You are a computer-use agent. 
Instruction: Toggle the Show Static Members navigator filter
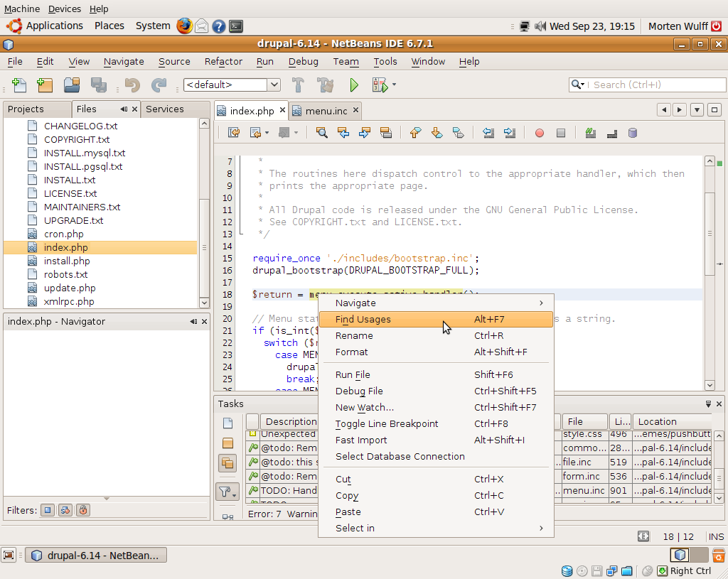[65, 510]
